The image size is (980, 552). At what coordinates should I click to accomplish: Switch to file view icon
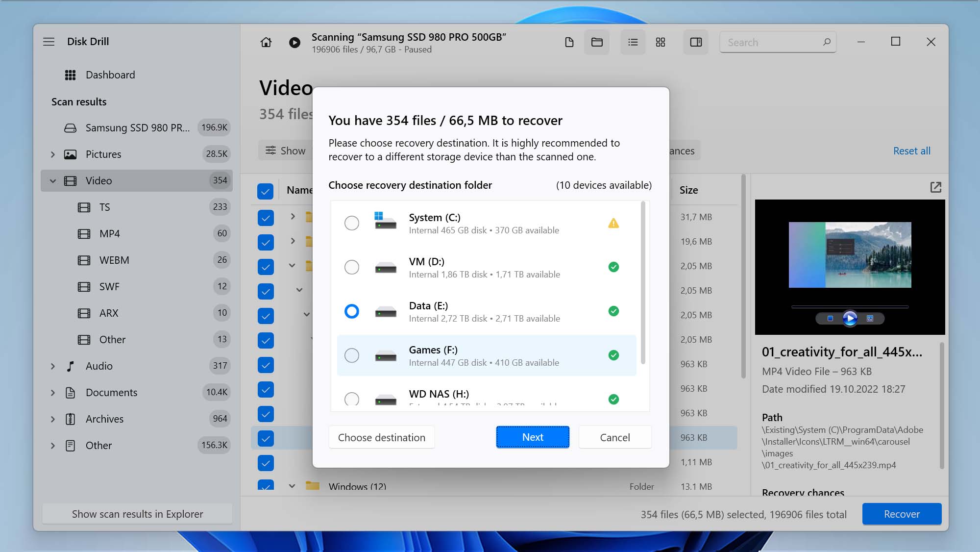tap(569, 42)
